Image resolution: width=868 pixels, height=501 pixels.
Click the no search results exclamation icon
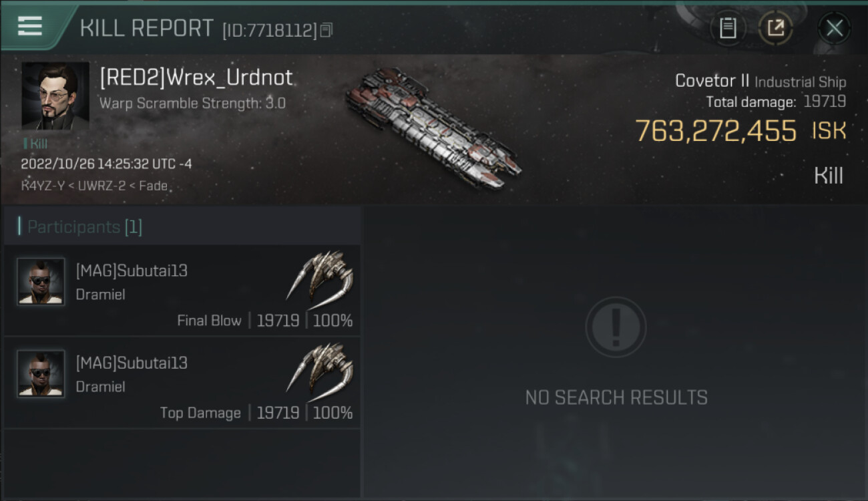(616, 327)
